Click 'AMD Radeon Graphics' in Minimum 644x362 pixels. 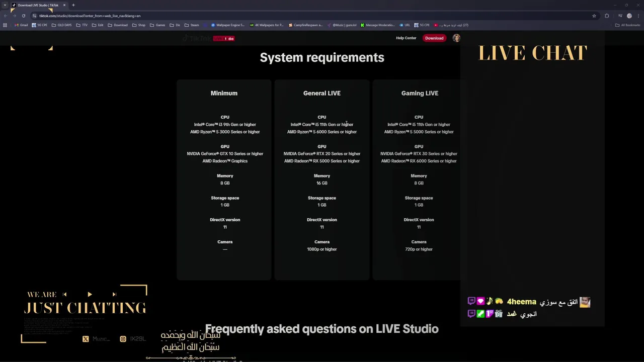[225, 161]
